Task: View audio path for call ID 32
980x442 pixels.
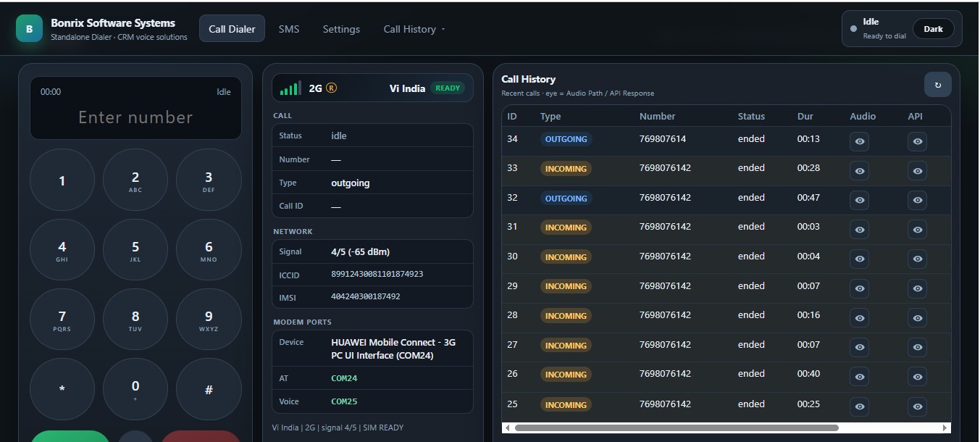Action: click(860, 200)
